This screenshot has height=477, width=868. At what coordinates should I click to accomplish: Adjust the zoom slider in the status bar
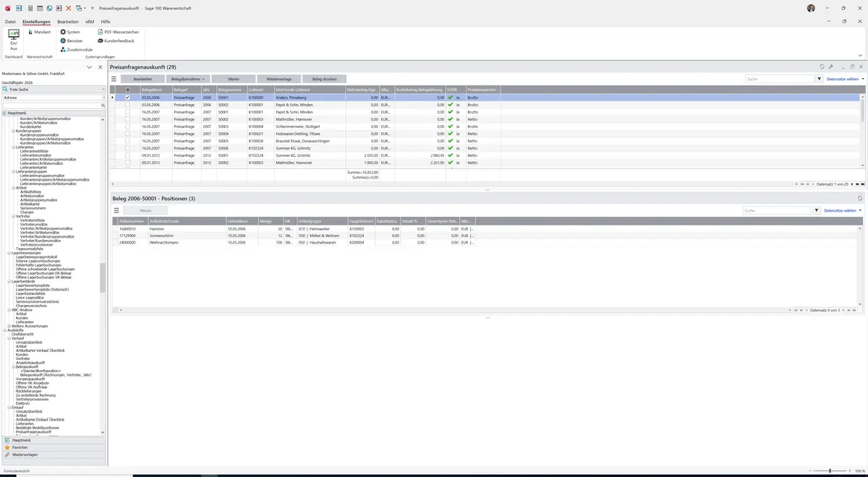click(830, 470)
